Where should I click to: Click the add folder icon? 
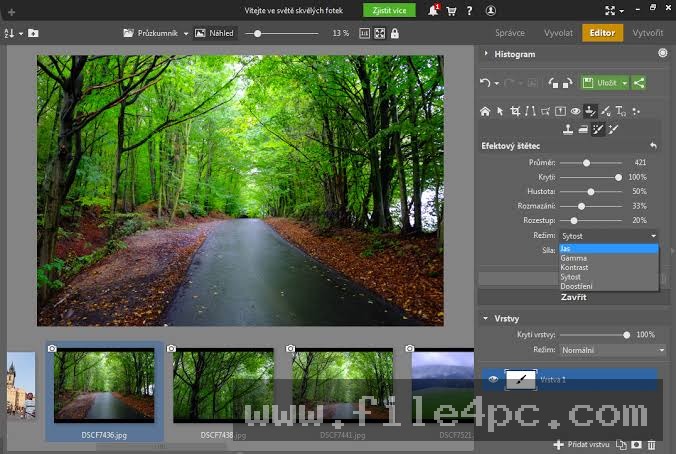click(33, 33)
